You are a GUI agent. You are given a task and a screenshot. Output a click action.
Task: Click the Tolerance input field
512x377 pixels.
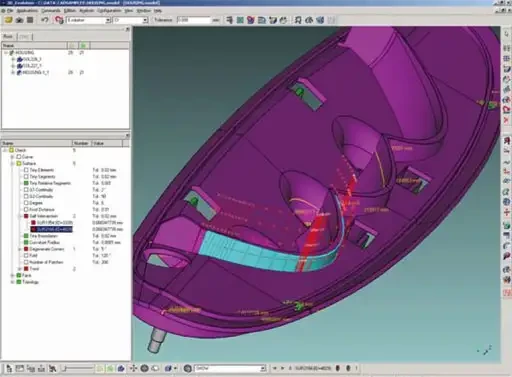194,20
